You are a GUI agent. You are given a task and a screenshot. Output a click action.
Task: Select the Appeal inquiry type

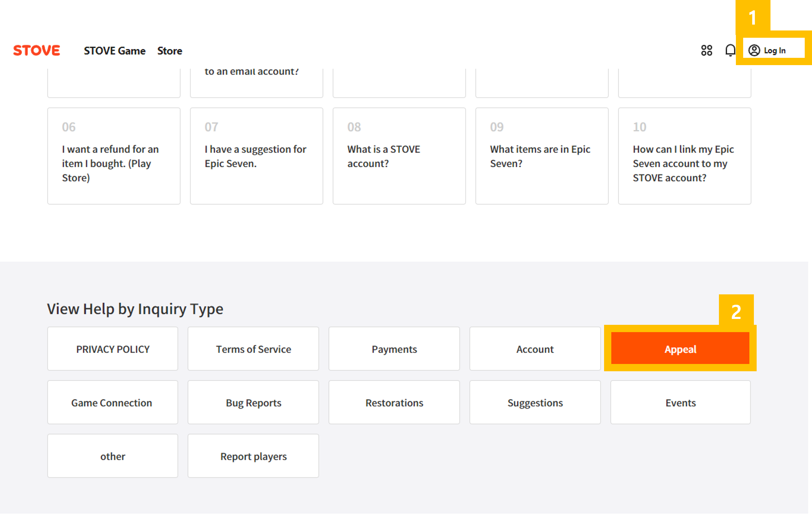pyautogui.click(x=680, y=348)
